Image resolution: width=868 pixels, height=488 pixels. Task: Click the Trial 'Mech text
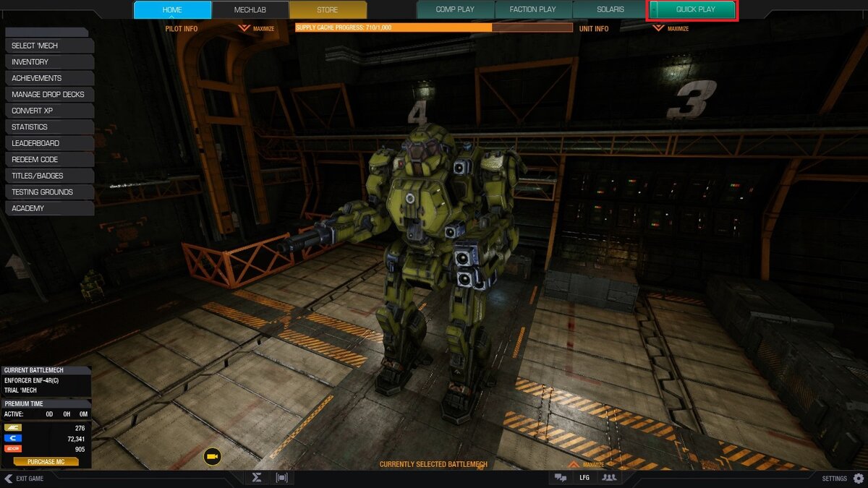coord(20,390)
